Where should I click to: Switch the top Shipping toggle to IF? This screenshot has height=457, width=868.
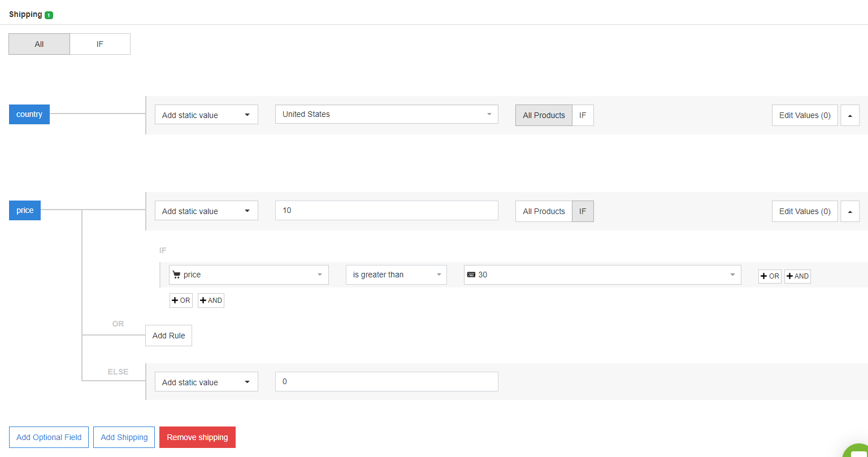(100, 44)
